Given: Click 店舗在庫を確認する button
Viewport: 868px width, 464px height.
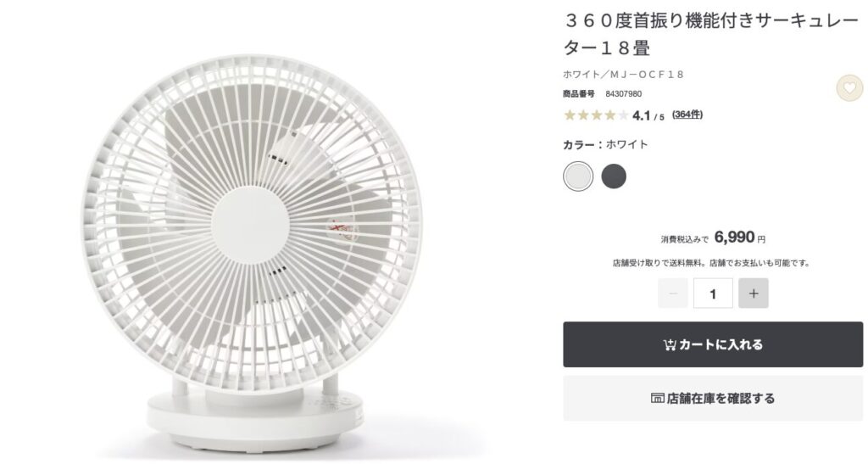Looking at the screenshot, I should (713, 398).
